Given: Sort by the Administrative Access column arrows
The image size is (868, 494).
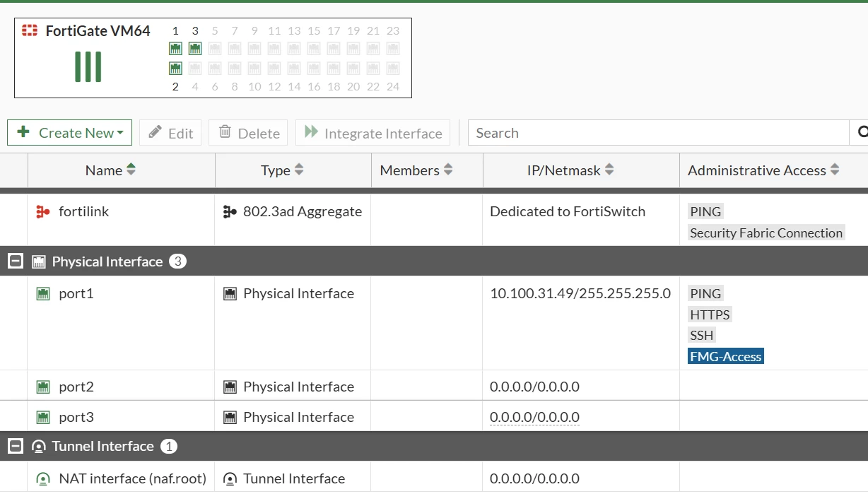Looking at the screenshot, I should click(835, 170).
